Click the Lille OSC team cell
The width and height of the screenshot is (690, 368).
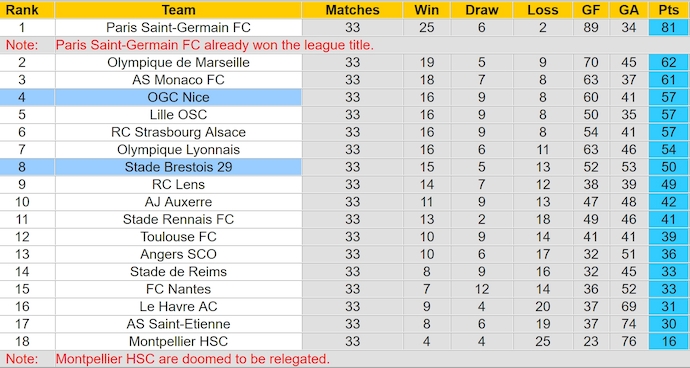[178, 114]
